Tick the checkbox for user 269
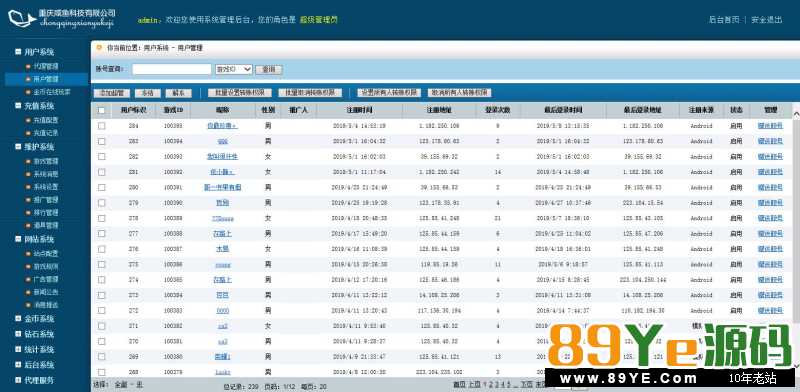Viewport: 800px width, 392px height. click(x=102, y=356)
